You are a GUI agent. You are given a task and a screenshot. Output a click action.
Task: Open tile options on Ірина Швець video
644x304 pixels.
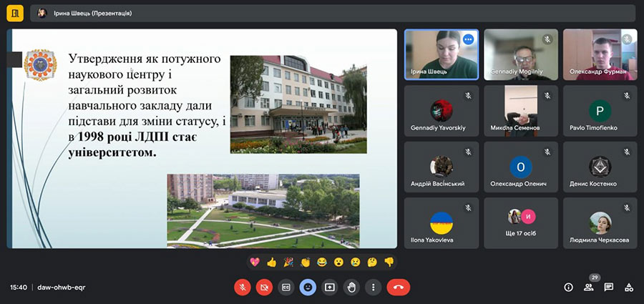468,39
